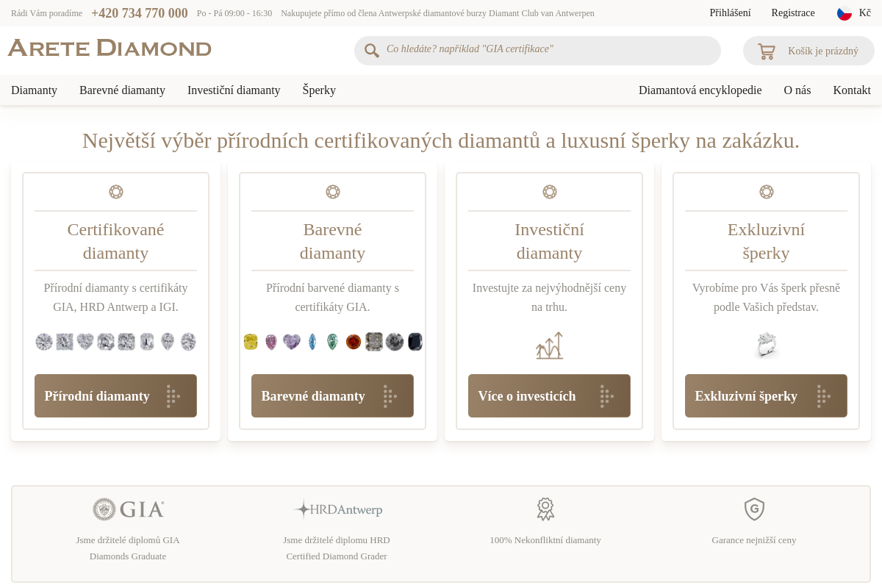Click the Garance nejnižší ceny icon

754,509
